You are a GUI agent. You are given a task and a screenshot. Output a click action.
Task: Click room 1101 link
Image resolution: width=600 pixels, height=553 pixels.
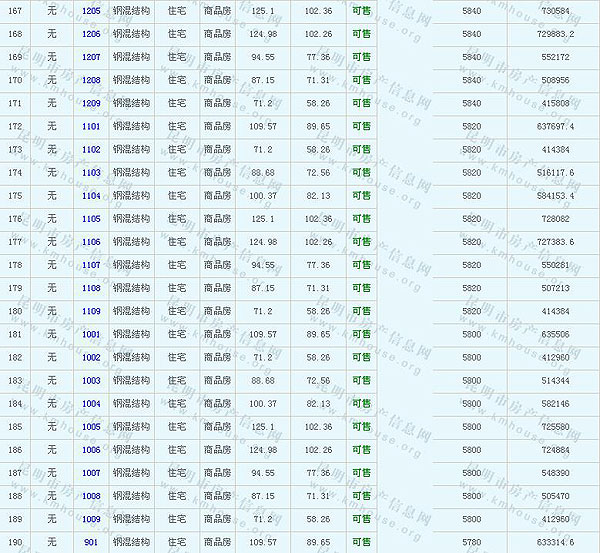(x=91, y=126)
